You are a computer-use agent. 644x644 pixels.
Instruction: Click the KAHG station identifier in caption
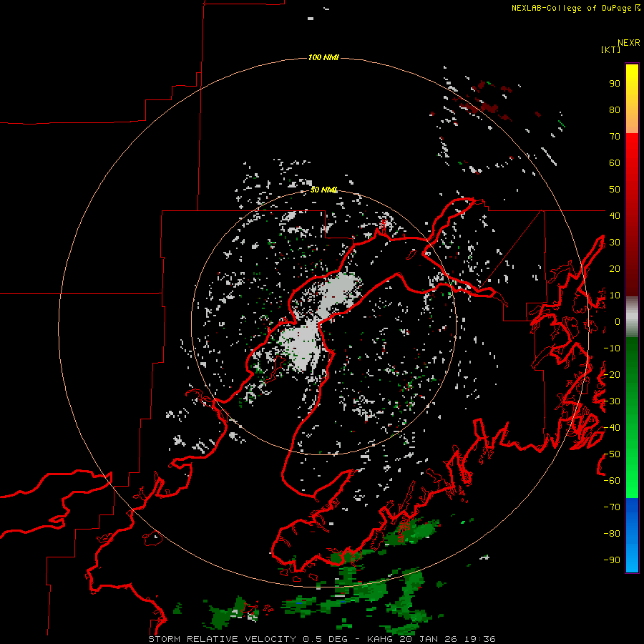[x=381, y=639]
